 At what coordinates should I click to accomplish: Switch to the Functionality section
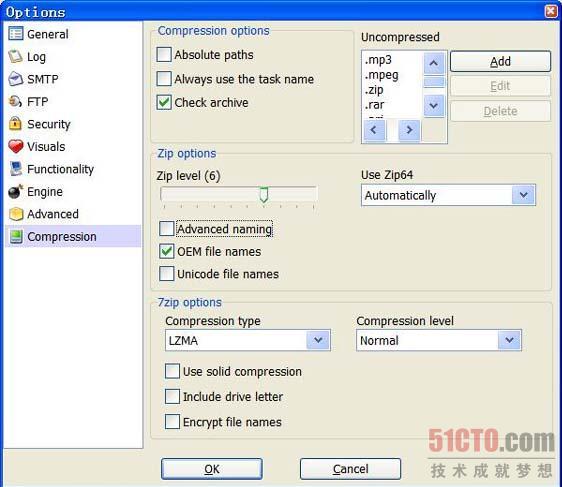tap(60, 169)
